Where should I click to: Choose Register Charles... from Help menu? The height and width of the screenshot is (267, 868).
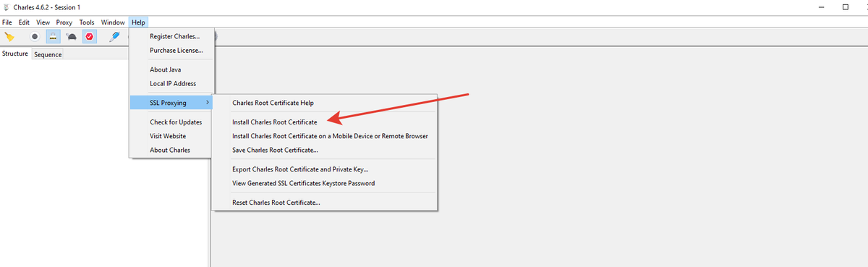pos(172,36)
